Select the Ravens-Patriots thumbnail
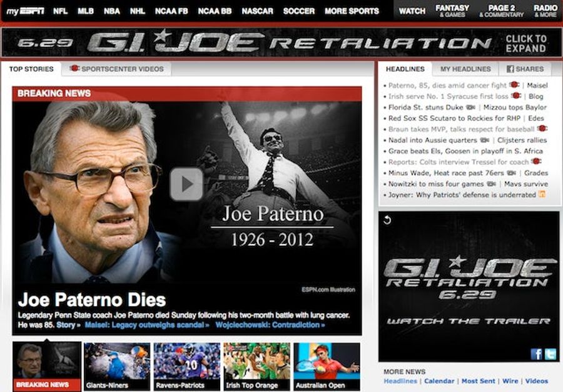 186,366
